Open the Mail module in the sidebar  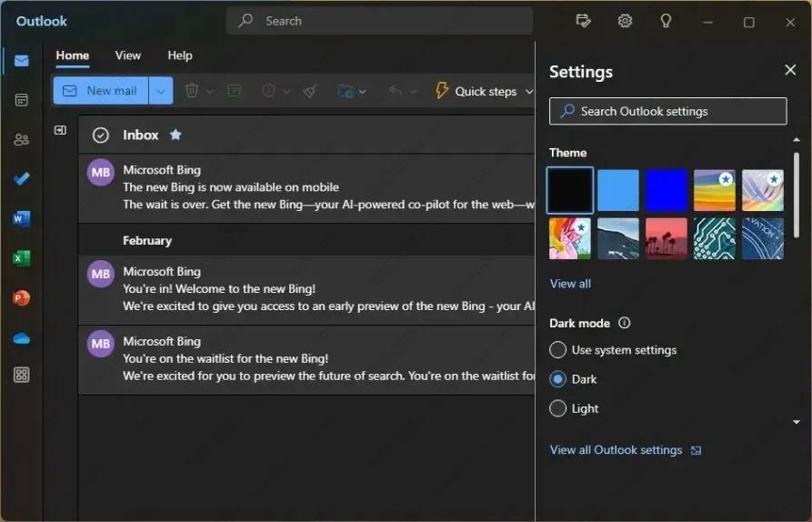pos(21,61)
